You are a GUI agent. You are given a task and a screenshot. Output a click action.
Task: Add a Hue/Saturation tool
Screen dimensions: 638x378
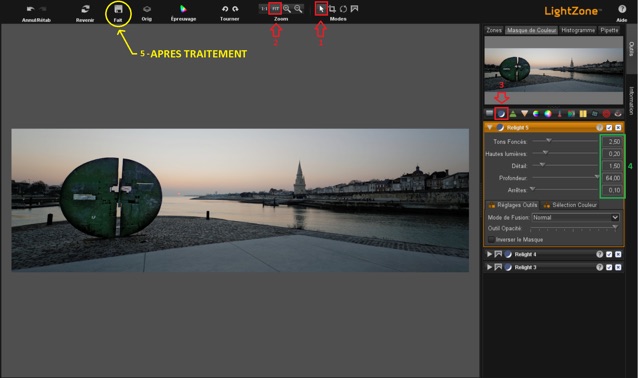(x=536, y=114)
